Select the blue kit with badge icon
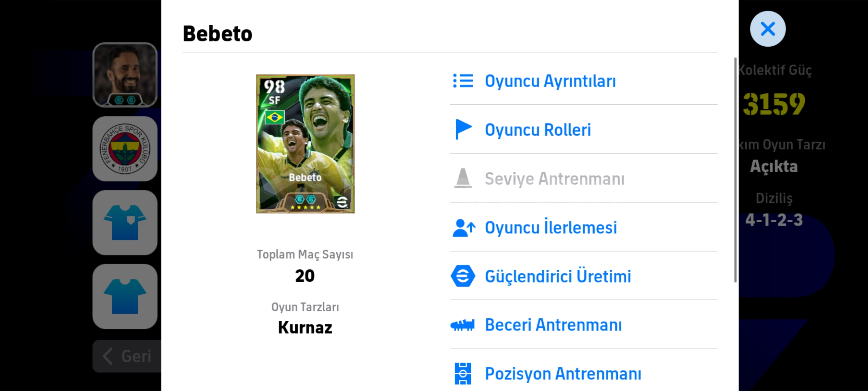 (x=125, y=223)
